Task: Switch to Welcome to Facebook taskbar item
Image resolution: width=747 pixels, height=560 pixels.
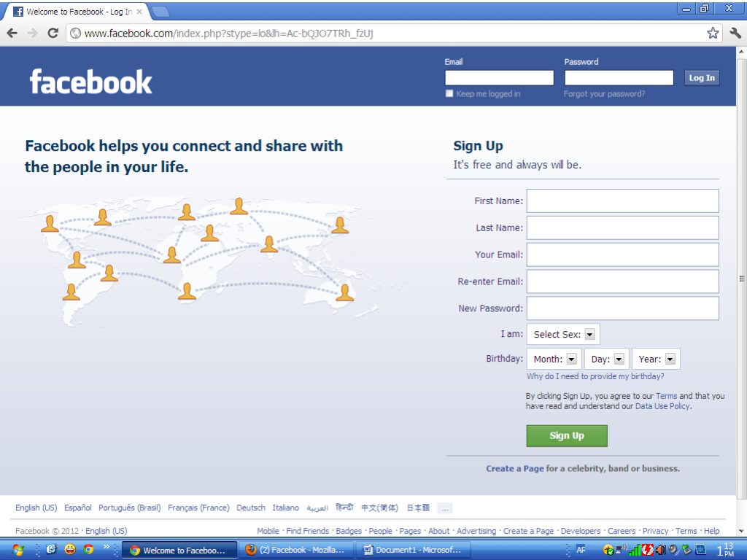Action: pyautogui.click(x=179, y=550)
